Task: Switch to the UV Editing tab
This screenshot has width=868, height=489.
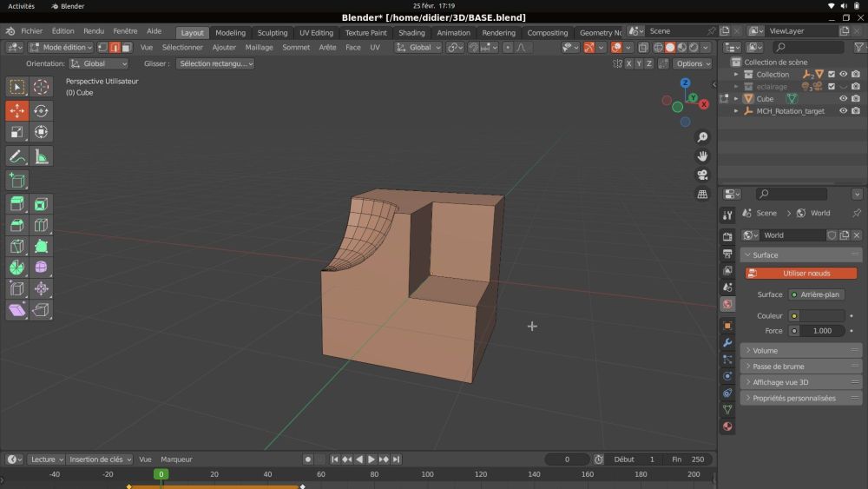Action: [316, 33]
